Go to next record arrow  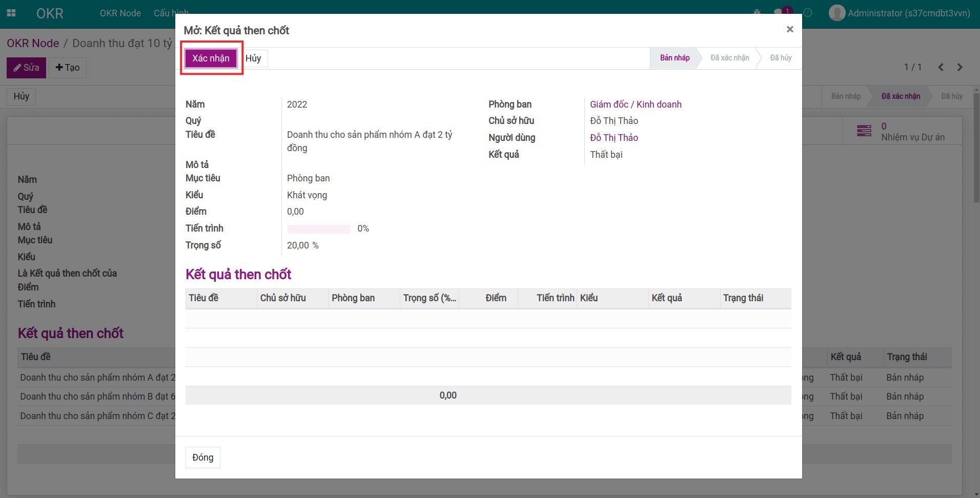960,67
